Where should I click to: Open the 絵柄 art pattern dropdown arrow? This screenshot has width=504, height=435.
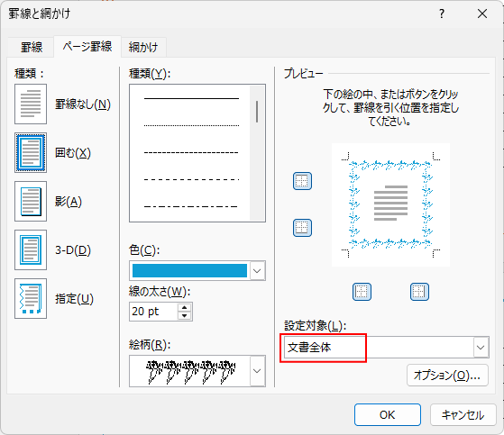257,371
